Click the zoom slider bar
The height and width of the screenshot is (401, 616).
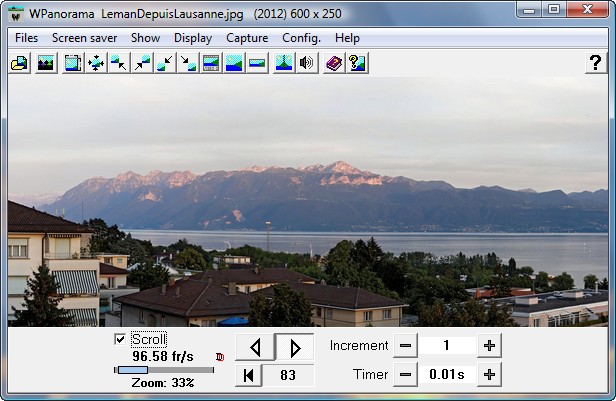coord(163,370)
